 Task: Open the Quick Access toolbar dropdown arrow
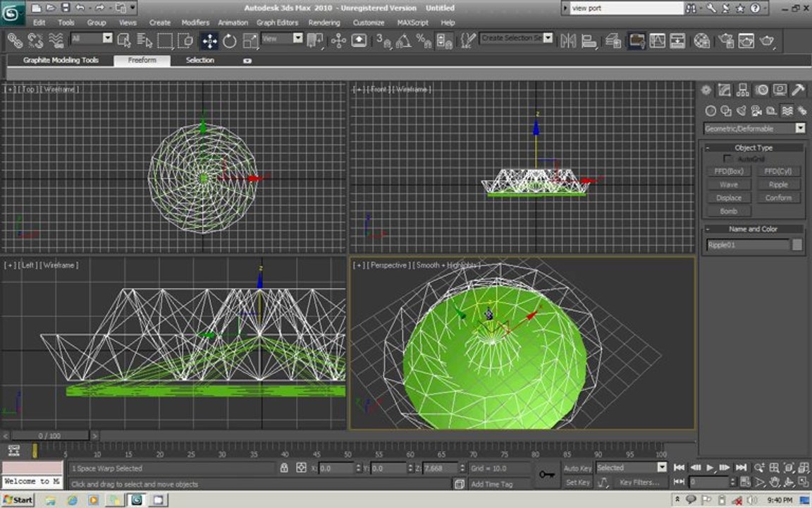(x=133, y=8)
